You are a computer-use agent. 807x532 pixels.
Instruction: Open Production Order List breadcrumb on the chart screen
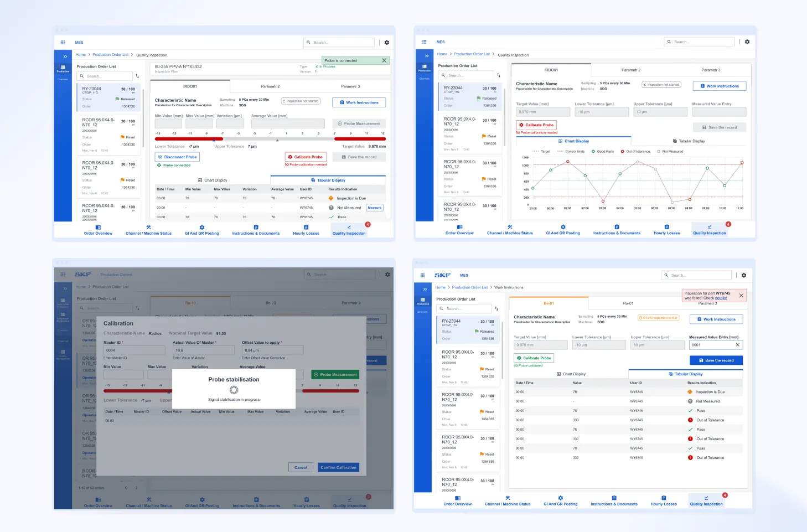tap(472, 54)
